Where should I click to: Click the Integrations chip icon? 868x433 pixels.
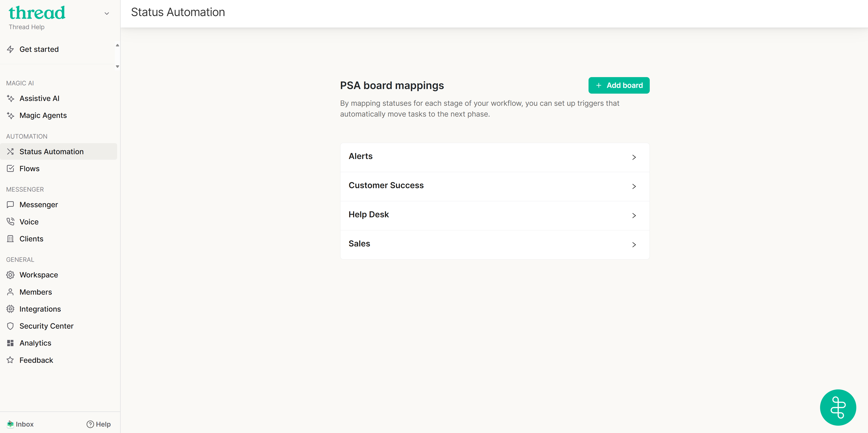click(11, 309)
